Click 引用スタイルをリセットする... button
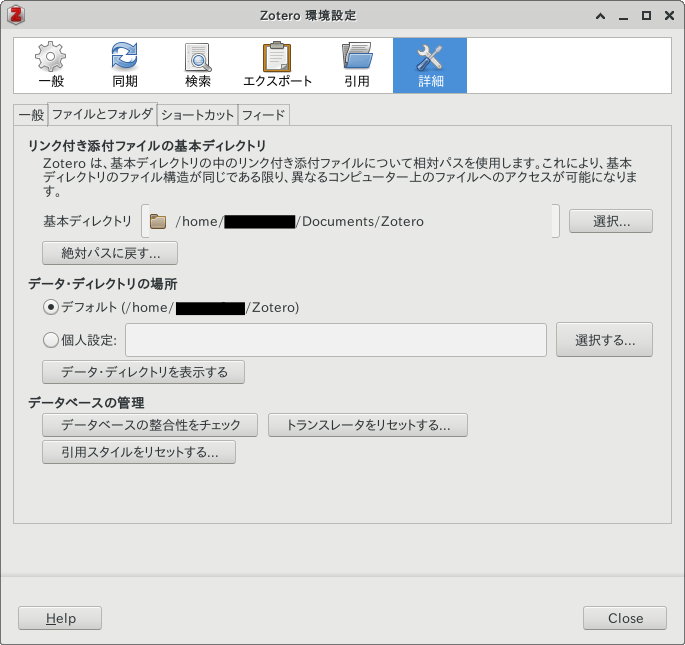685x645 pixels. pyautogui.click(x=139, y=452)
